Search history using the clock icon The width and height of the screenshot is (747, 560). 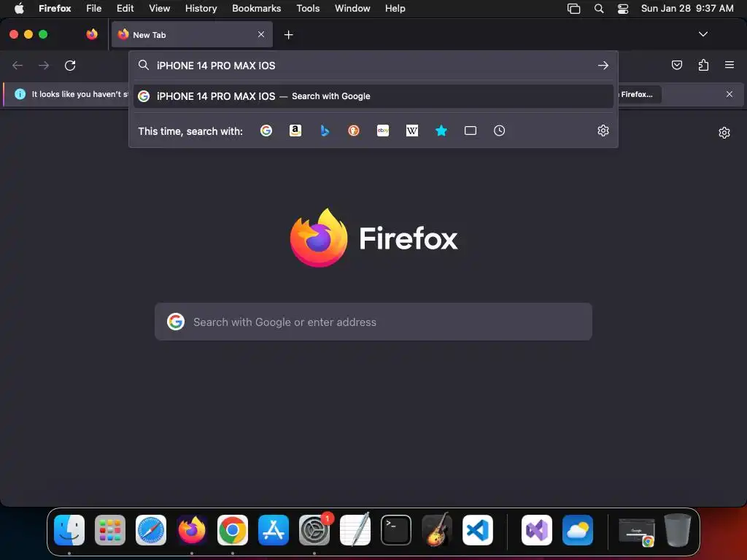tap(499, 131)
